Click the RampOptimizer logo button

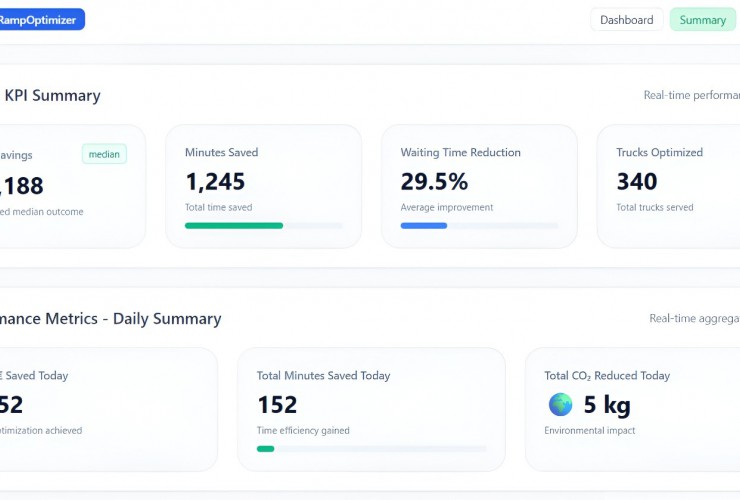point(40,20)
